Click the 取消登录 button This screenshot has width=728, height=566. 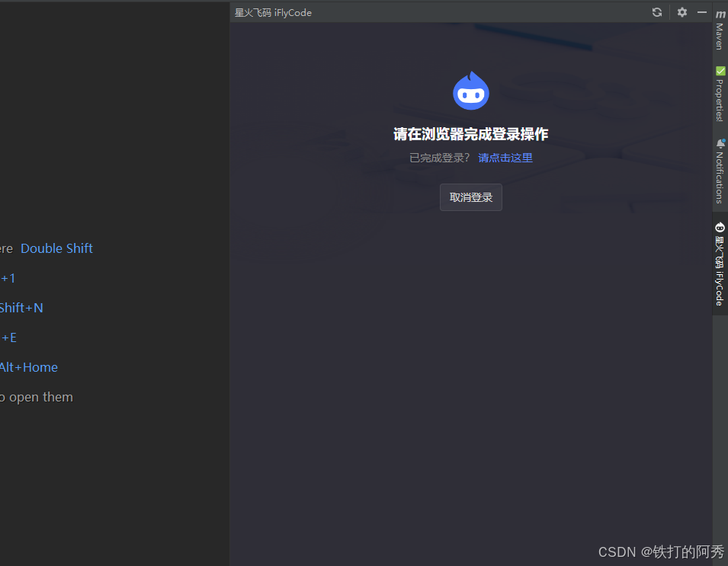click(x=471, y=197)
